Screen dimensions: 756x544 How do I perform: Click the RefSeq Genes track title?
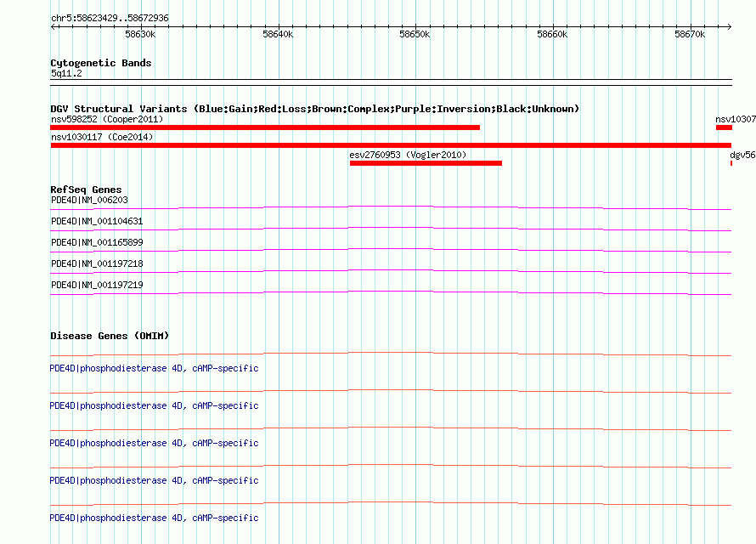(86, 190)
